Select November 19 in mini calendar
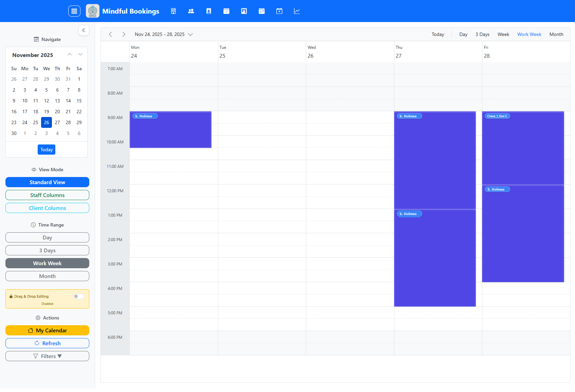575x392 pixels. click(47, 112)
